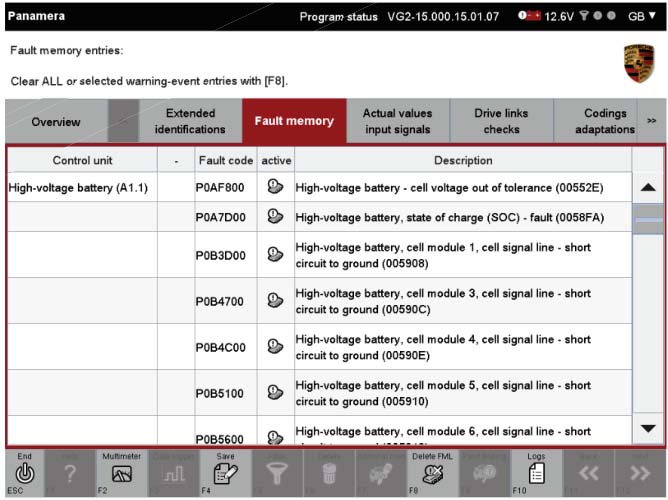Click the scroll up arrow of the fault list
This screenshot has width=668, height=500.
point(648,187)
